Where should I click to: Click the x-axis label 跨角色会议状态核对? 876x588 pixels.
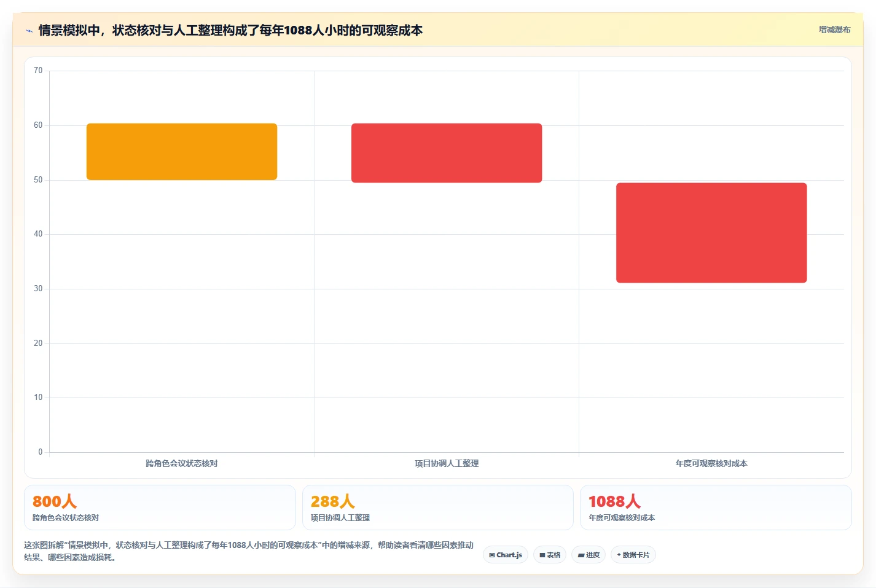click(182, 463)
